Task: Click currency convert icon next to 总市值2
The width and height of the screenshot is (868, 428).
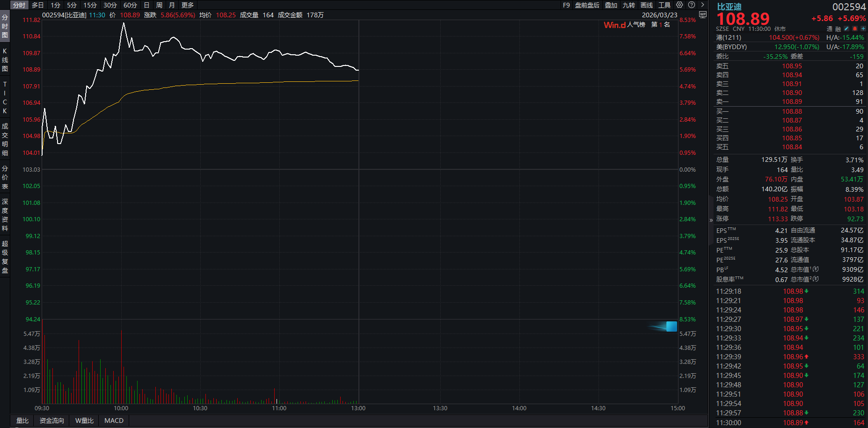Action: click(816, 279)
